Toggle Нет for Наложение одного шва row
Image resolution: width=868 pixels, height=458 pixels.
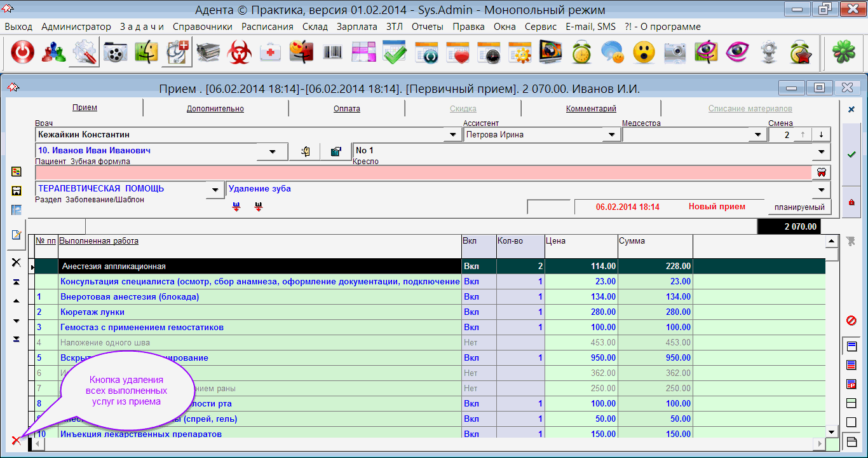click(471, 343)
